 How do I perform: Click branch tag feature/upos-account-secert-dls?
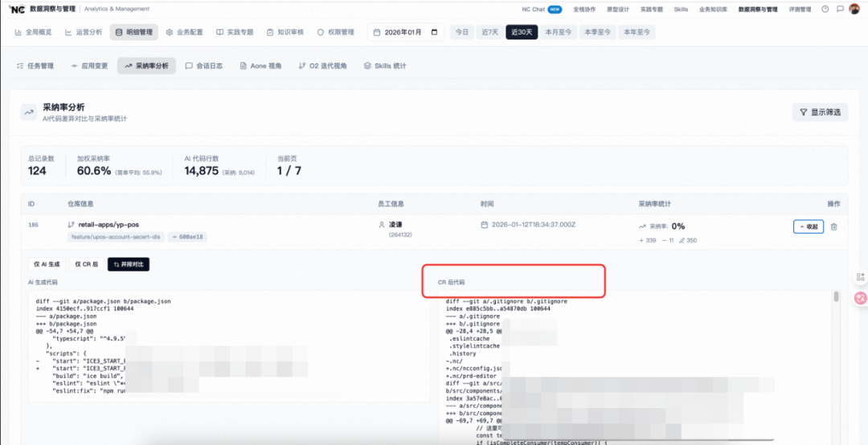point(116,237)
